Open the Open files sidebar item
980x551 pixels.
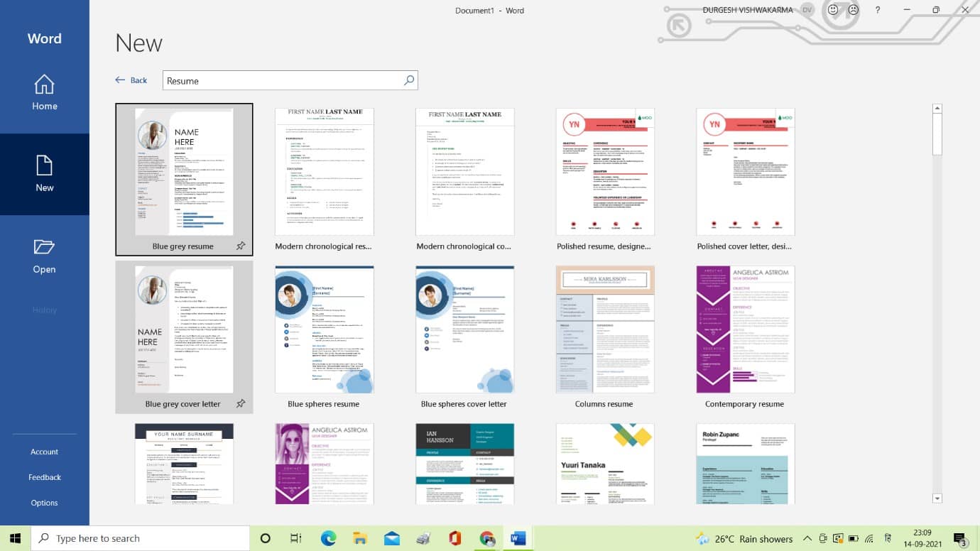(44, 256)
